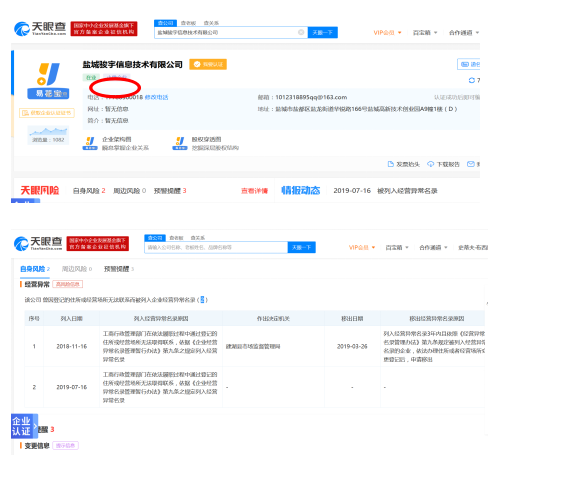
Task: Expand the 合作通道 dropdown in lower header
Action: coord(433,247)
